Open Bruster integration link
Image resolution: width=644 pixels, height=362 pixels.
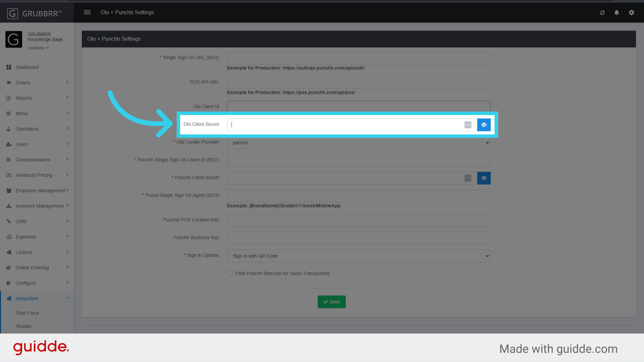click(24, 326)
